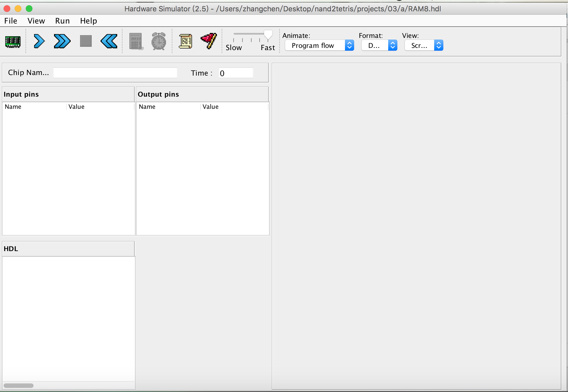Click the Load Chip icon
The width and height of the screenshot is (568, 392).
pyautogui.click(x=13, y=42)
